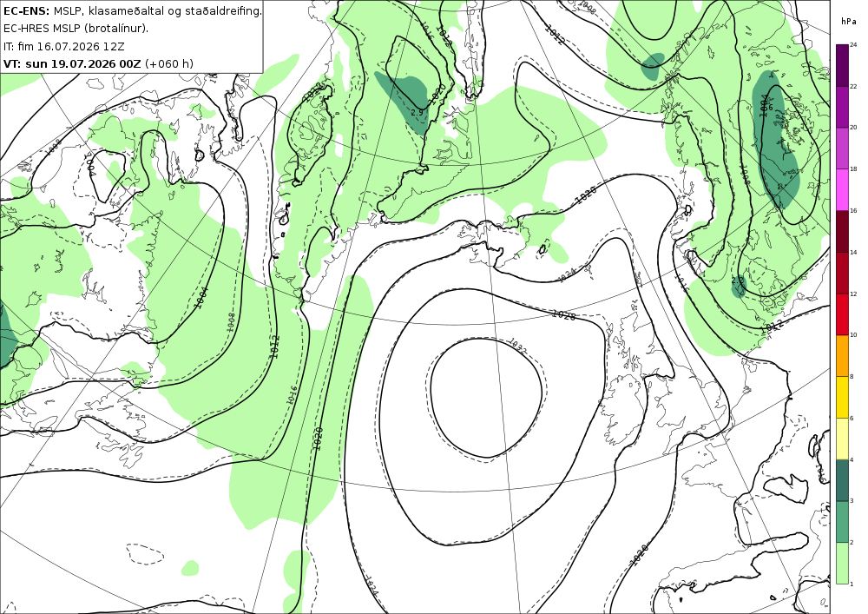Select the bright yellow 6–8 hPa legend color
This screenshot has width=868, height=614.
pyautogui.click(x=842, y=397)
